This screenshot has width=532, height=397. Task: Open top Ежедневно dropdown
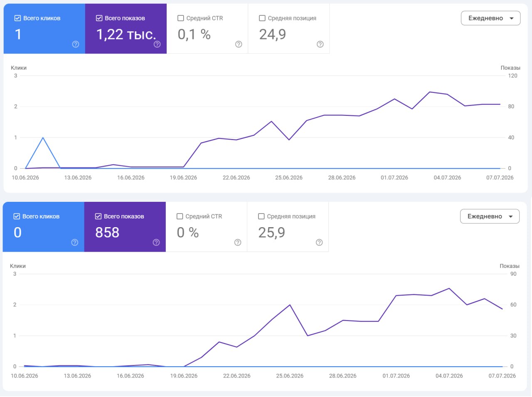(x=490, y=18)
